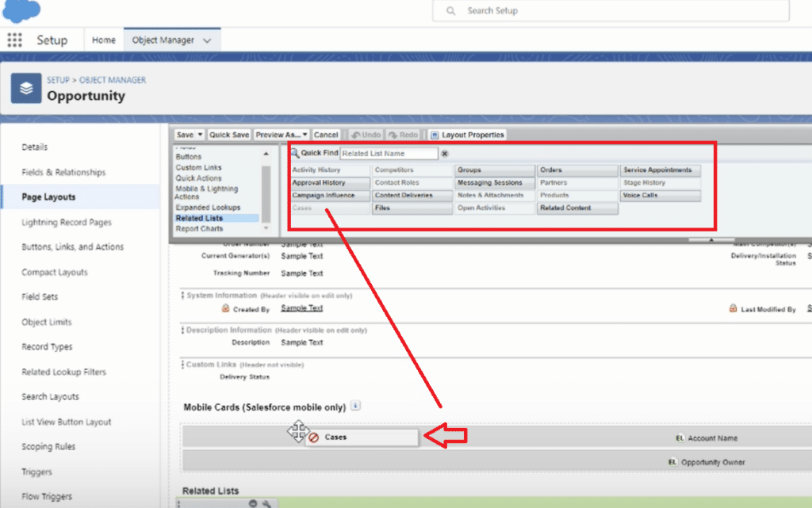Viewport: 812px width, 508px height.
Task: Click in the Search Setup field
Action: pyautogui.click(x=611, y=11)
